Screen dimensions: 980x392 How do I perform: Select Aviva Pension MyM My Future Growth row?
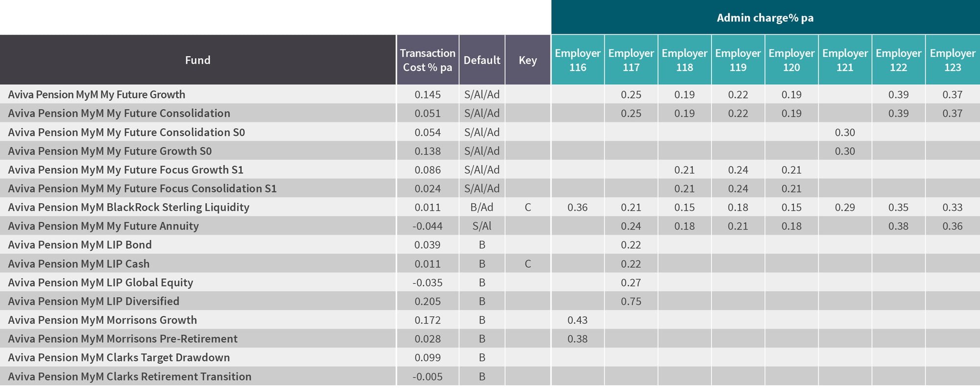[97, 94]
